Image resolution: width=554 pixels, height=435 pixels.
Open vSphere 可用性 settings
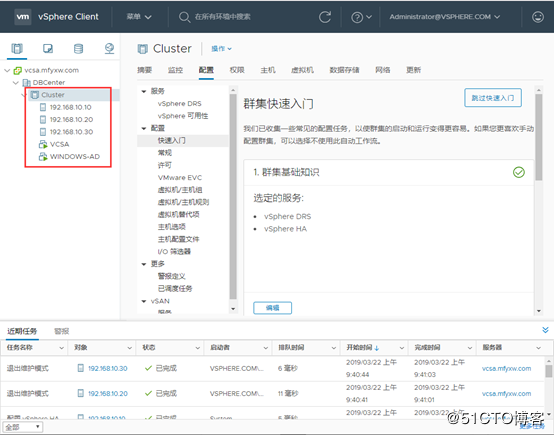click(x=183, y=116)
